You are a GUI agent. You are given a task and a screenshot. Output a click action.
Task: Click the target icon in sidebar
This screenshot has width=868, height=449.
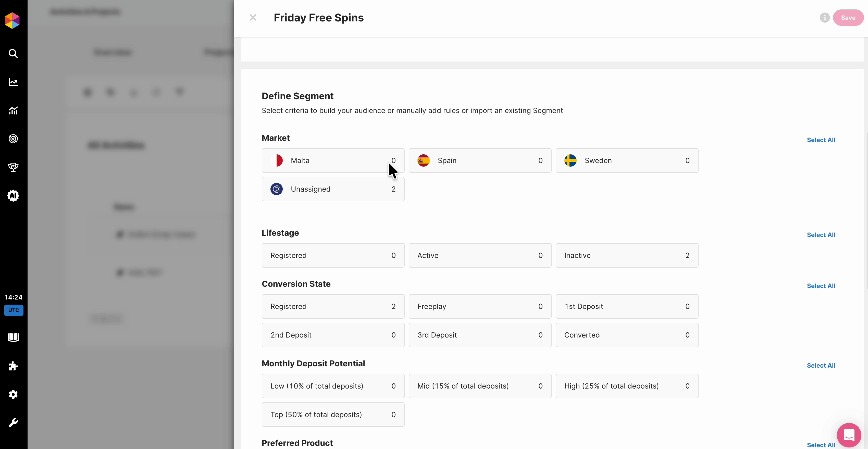pyautogui.click(x=13, y=139)
